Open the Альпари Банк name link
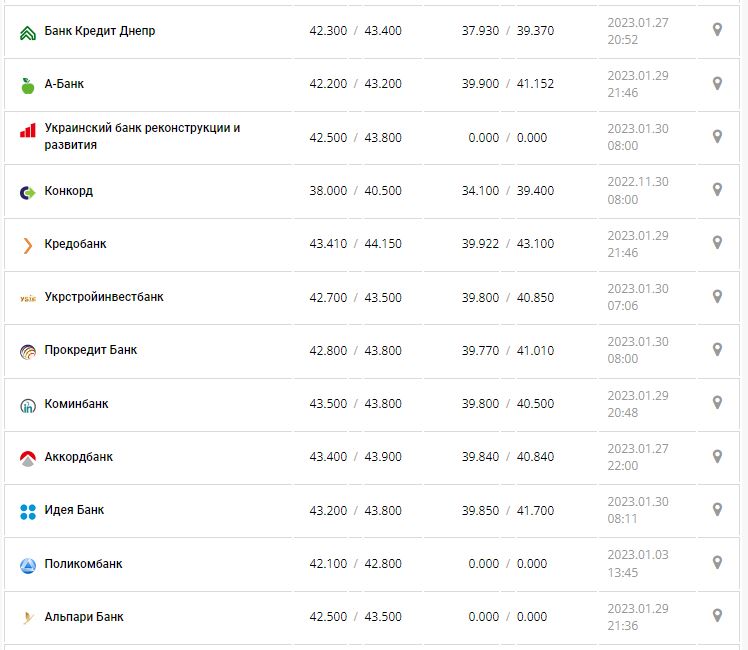This screenshot has height=650, width=748. click(x=84, y=617)
